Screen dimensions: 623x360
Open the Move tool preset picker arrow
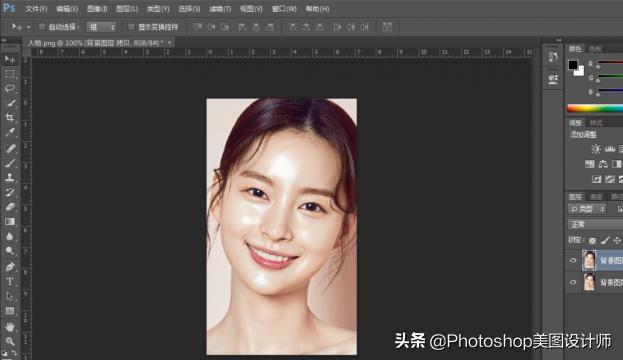pos(28,27)
